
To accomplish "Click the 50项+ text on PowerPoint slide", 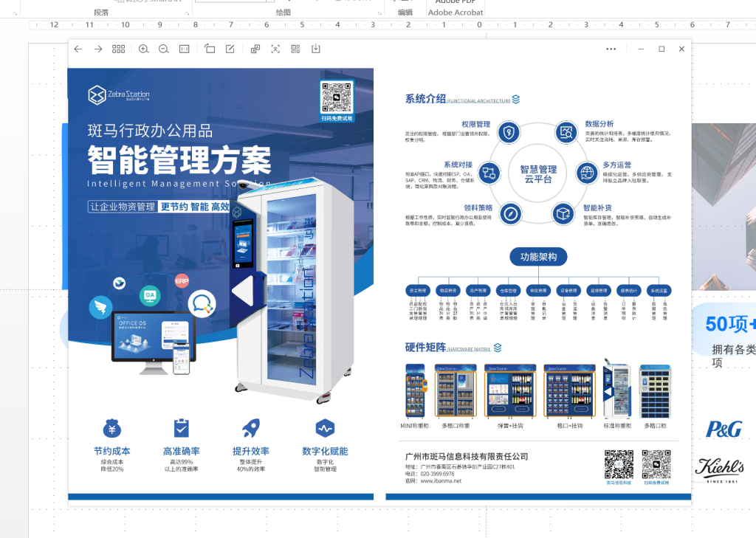I will tap(730, 324).
